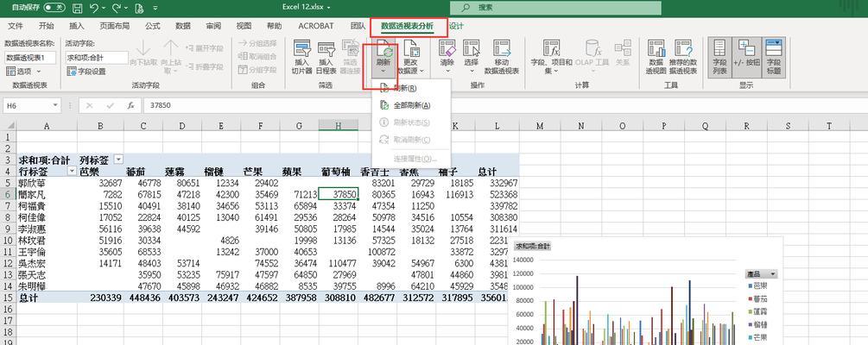Click 更改数据源 change data source icon
The width and height of the screenshot is (868, 345).
click(411, 49)
